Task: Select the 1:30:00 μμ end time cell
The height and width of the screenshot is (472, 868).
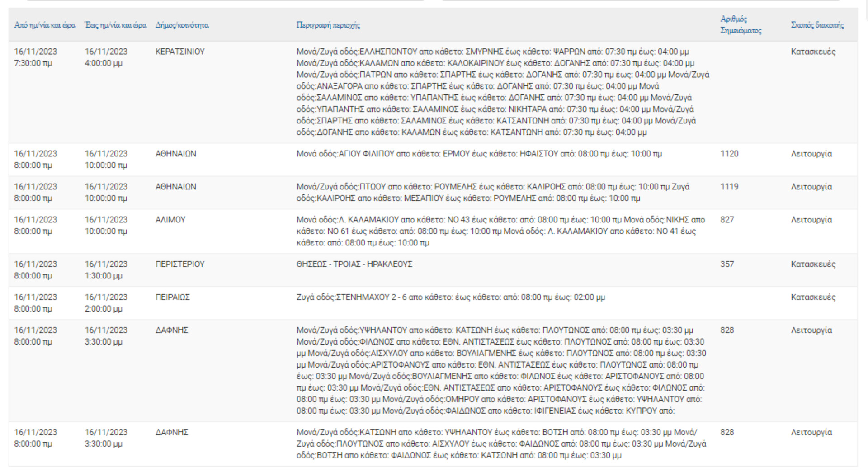Action: pos(104,276)
